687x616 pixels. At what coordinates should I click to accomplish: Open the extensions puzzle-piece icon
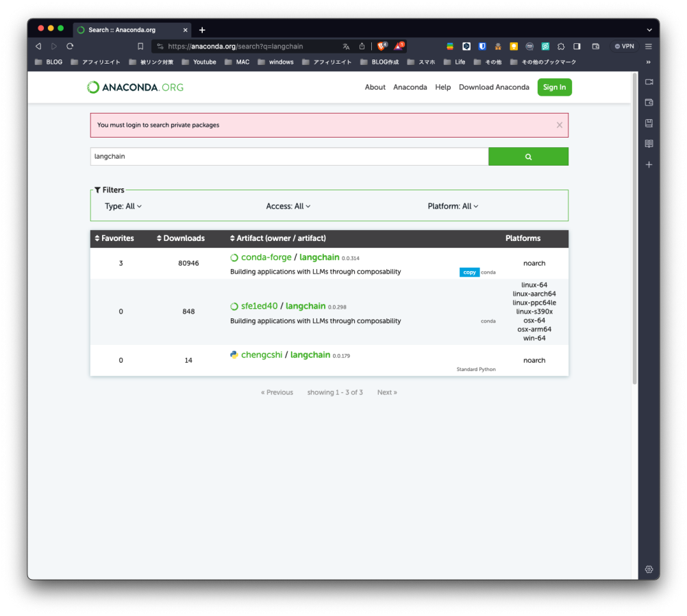(x=561, y=46)
